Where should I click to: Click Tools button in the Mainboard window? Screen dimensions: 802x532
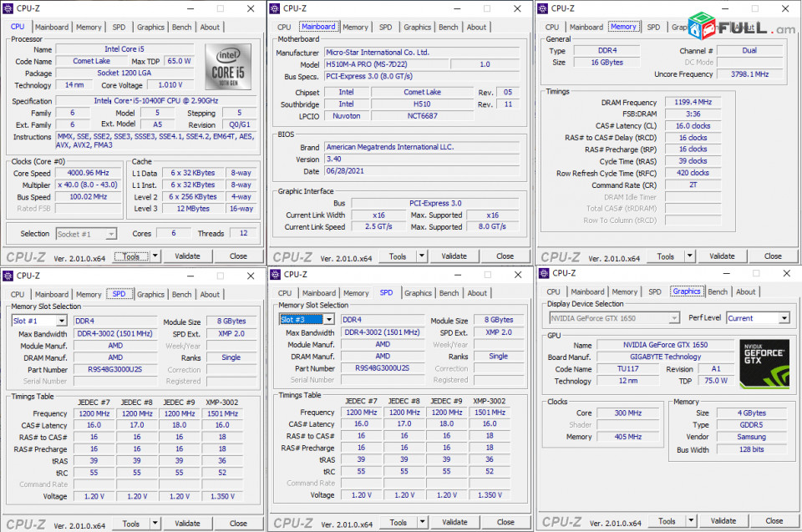tap(398, 256)
